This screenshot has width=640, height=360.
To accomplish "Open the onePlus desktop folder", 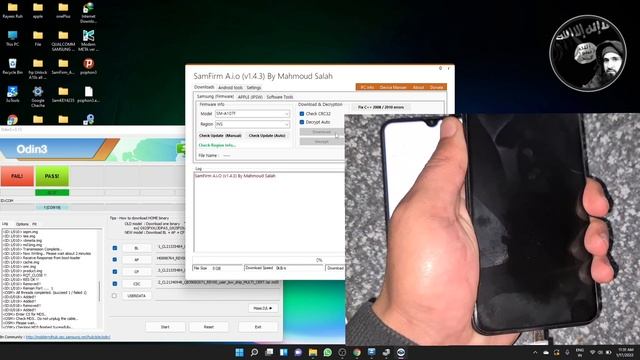I will [63, 11].
